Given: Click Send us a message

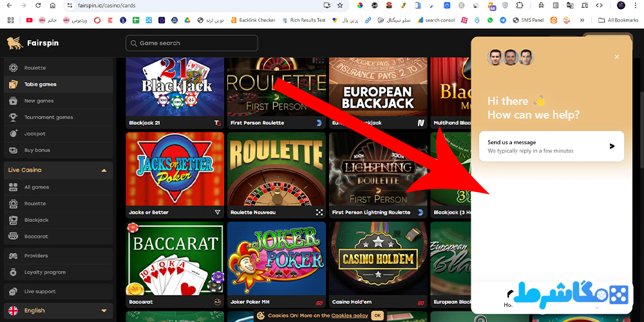Looking at the screenshot, I should [551, 146].
